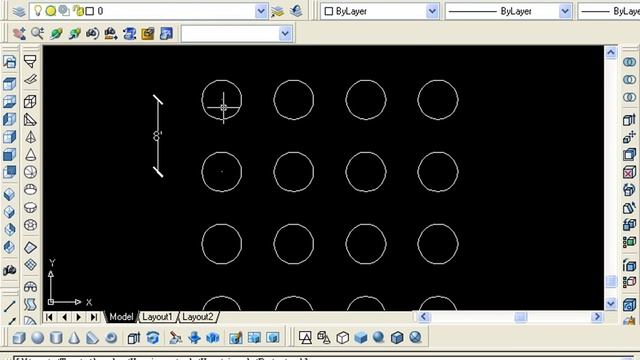
Task: Click the Extrude solid icon
Action: pos(133,338)
